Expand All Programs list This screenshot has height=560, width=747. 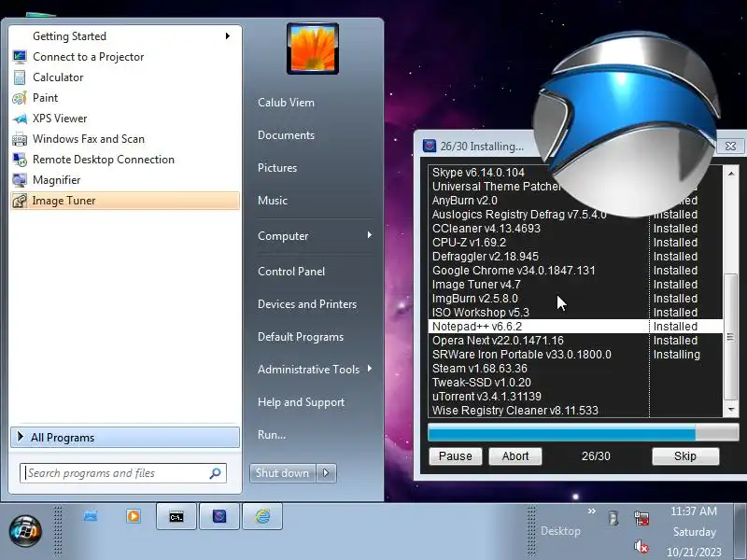point(125,437)
